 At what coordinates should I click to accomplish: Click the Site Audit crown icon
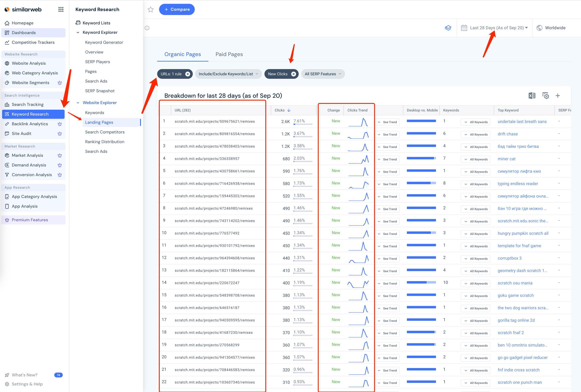pos(60,134)
